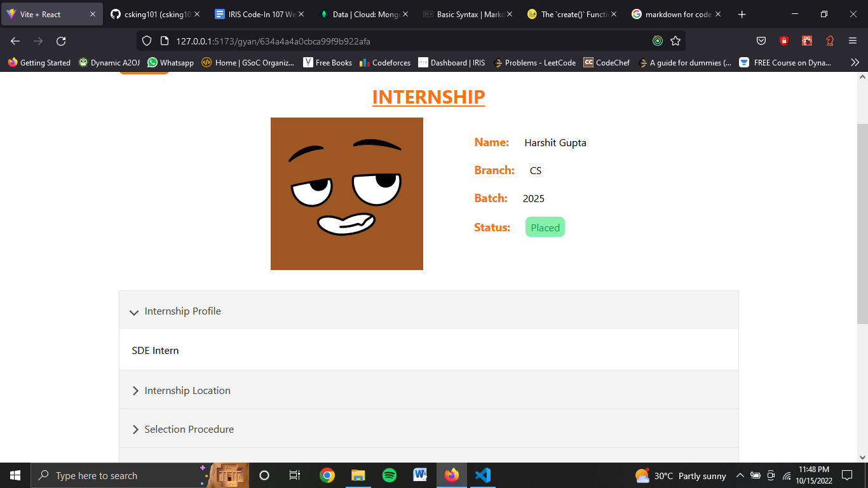Open the red shield extension icon

click(784, 41)
